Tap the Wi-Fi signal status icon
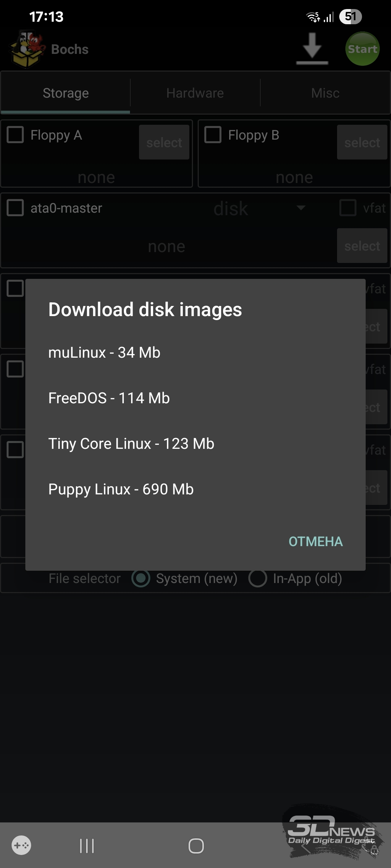391x868 pixels. tap(313, 17)
